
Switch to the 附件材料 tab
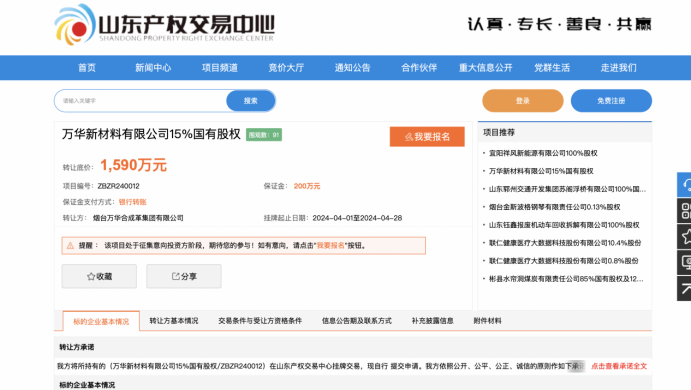(x=487, y=321)
